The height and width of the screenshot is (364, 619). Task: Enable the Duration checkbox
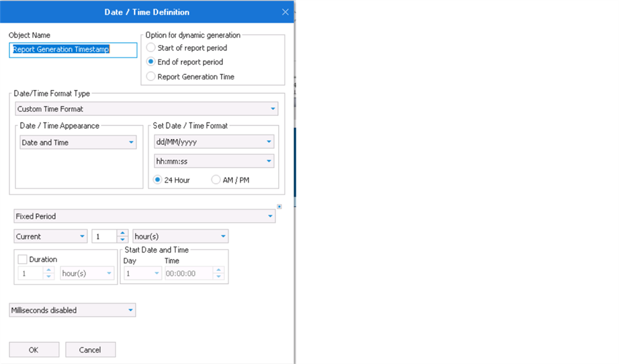click(x=22, y=259)
